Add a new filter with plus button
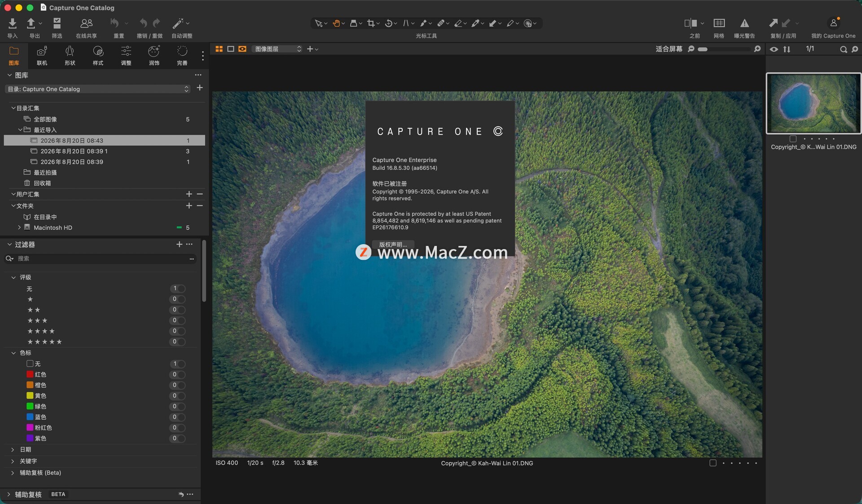 179,244
